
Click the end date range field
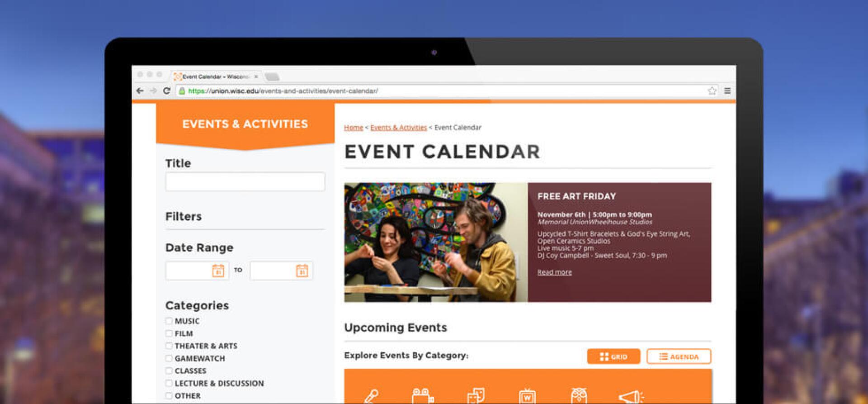coord(281,271)
